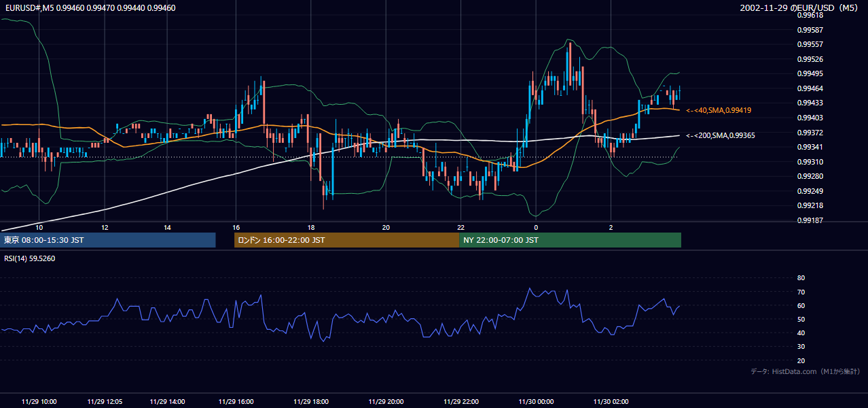Select price axis value 0.99557
The height and width of the screenshot is (408, 868).
tap(810, 44)
